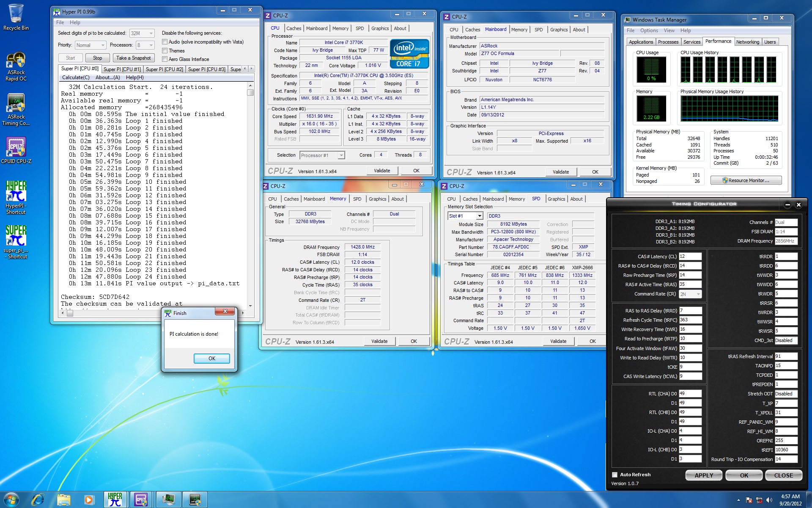Open the CPUID CPU-Z desktop icon
This screenshot has height=508, width=812.
pyautogui.click(x=16, y=150)
